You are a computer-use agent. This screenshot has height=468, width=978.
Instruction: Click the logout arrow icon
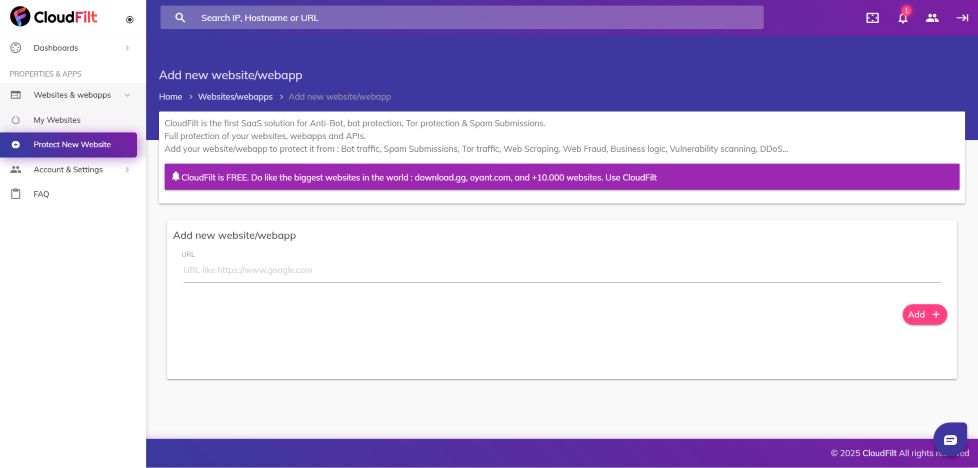click(962, 18)
